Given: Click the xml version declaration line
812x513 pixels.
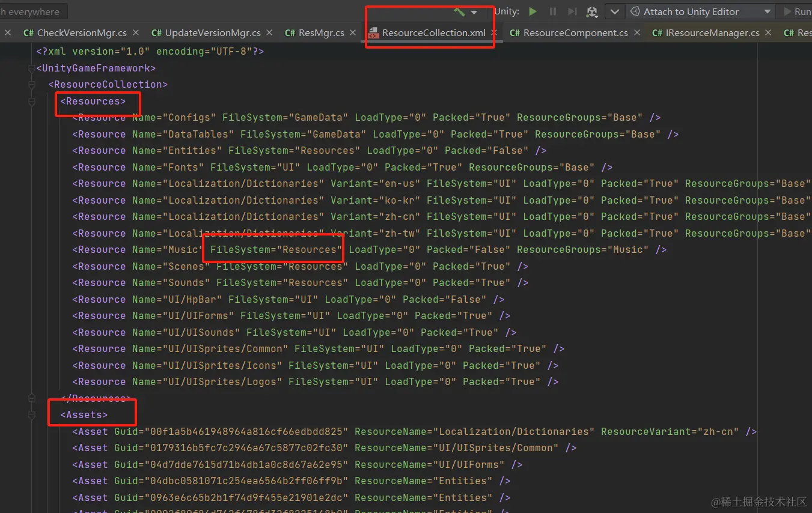Looking at the screenshot, I should pos(150,52).
